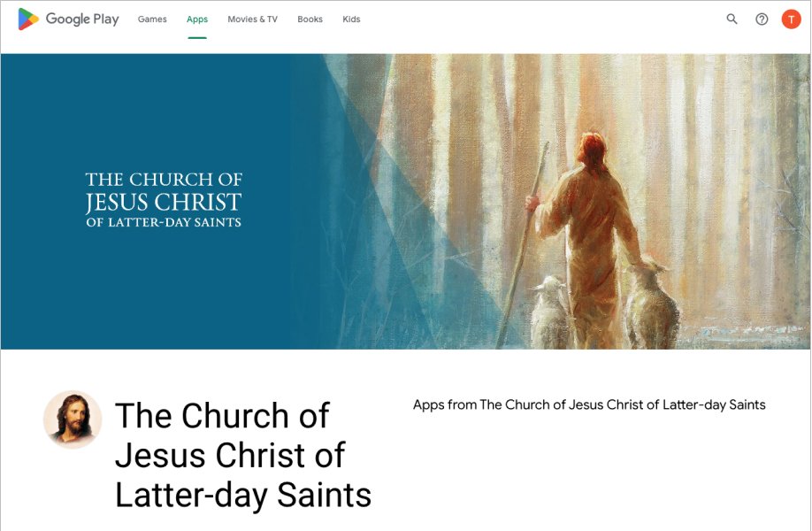
Task: Click the right sheep beside the shepherd
Action: (x=652, y=305)
